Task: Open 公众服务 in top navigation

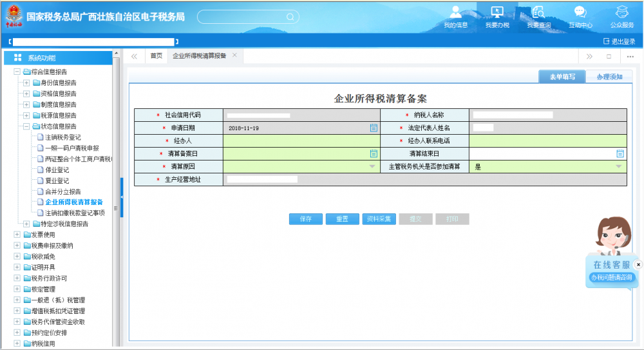Action: [621, 17]
